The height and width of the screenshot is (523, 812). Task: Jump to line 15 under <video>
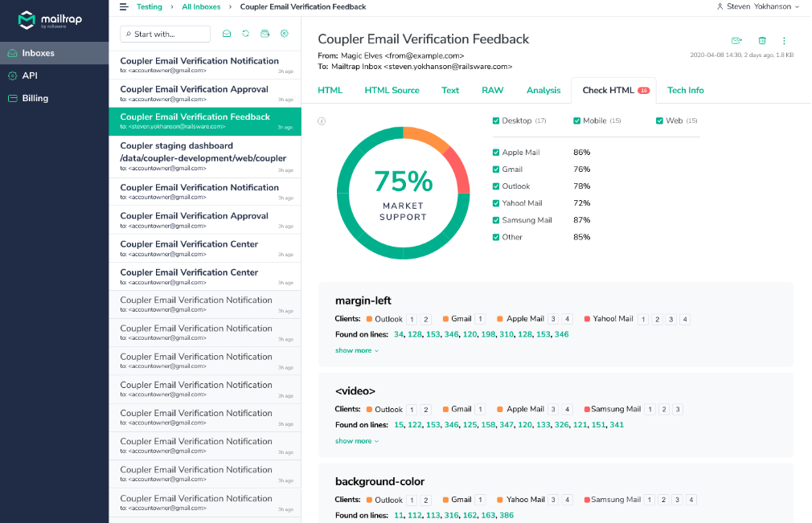pos(398,425)
